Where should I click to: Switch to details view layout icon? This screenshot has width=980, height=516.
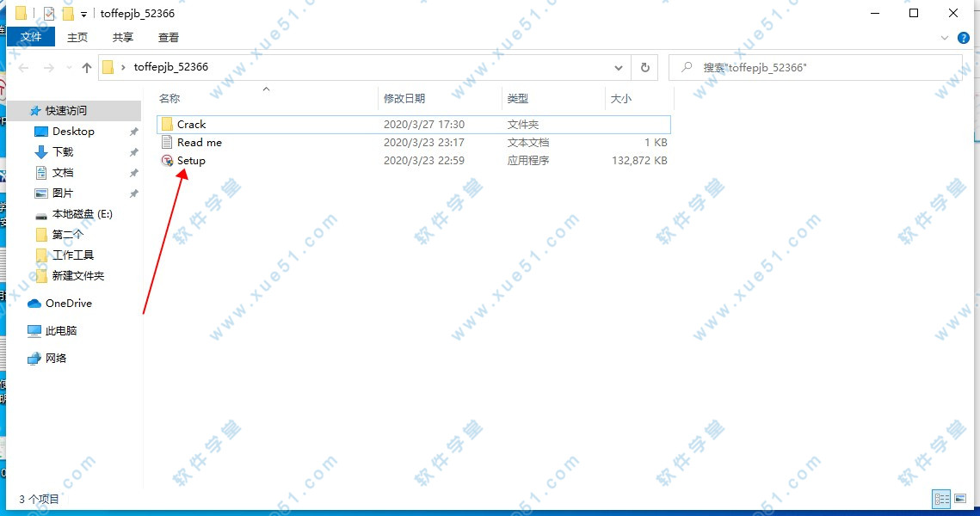[942, 499]
